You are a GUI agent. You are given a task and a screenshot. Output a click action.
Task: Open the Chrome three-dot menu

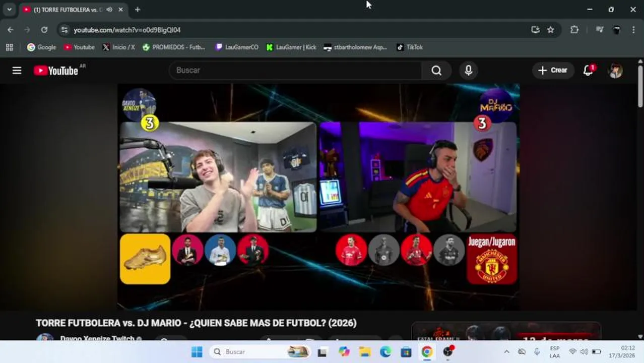tap(633, 30)
